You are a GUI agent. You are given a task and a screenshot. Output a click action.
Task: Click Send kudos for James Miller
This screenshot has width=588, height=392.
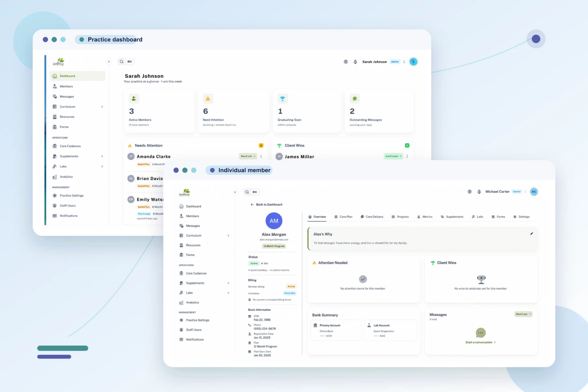[393, 156]
